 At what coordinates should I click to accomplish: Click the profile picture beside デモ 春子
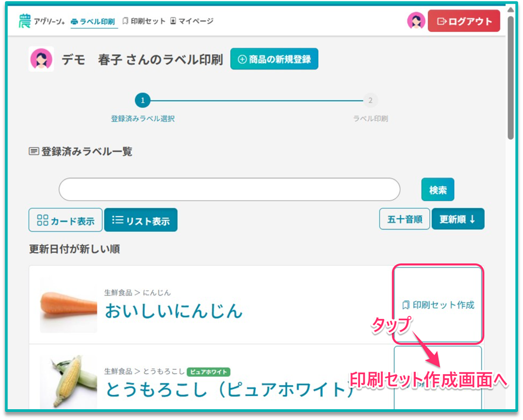tap(42, 59)
